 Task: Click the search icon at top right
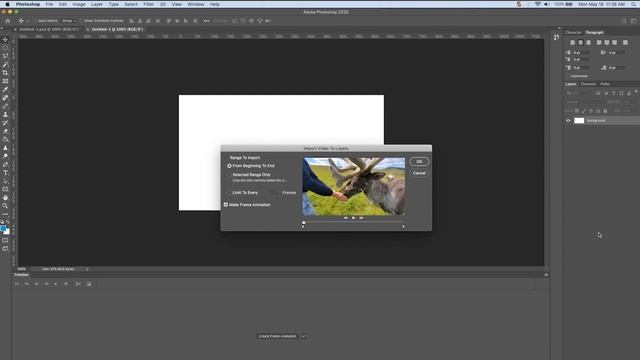coord(624,20)
